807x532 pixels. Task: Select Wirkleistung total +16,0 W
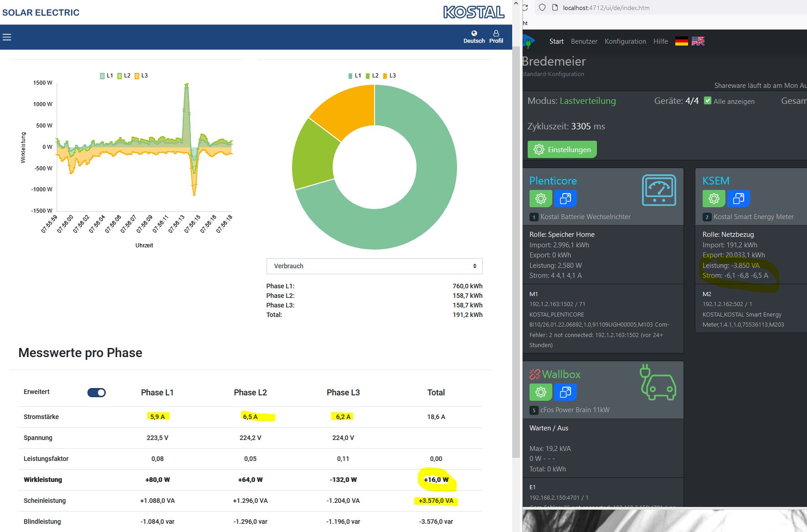(436, 480)
